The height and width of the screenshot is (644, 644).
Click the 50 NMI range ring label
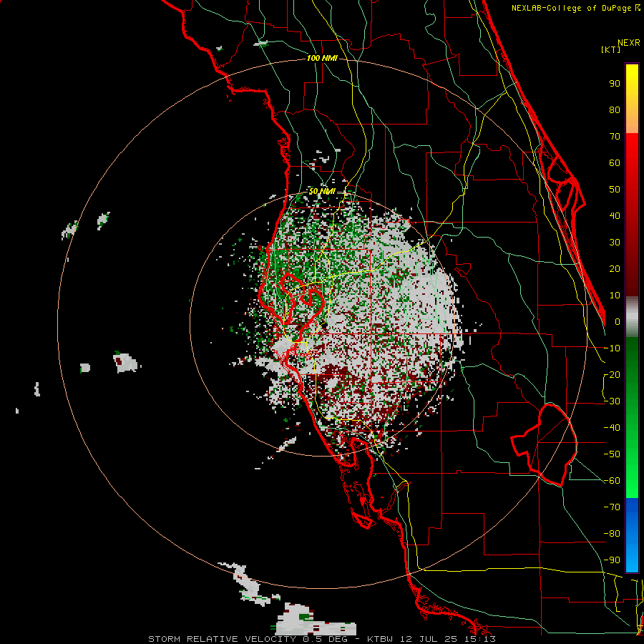tap(322, 191)
